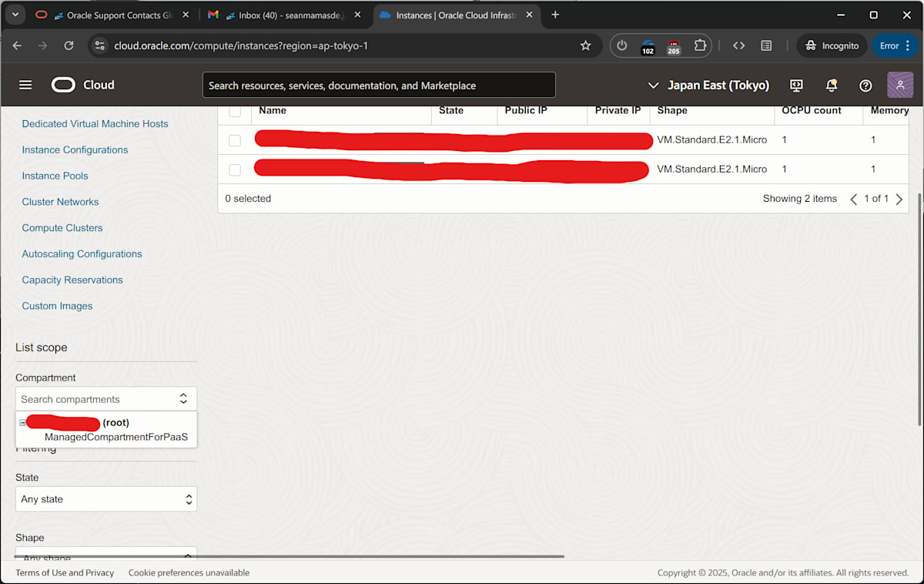Open the tab search dropdown arrow
The width and height of the screenshot is (924, 584).
(15, 15)
